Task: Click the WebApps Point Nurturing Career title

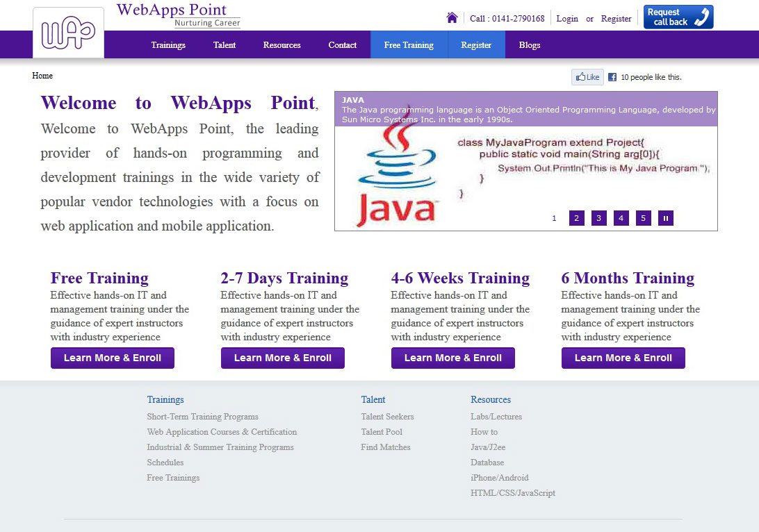Action: [179, 15]
